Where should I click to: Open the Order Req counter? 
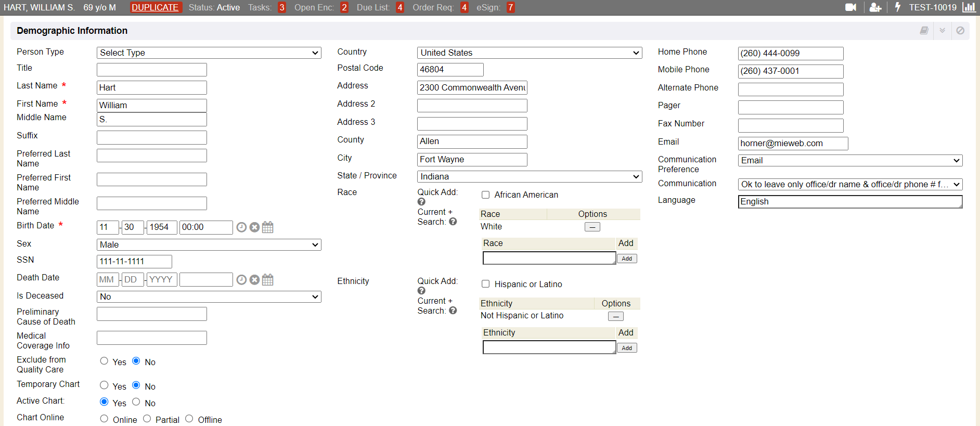click(465, 7)
